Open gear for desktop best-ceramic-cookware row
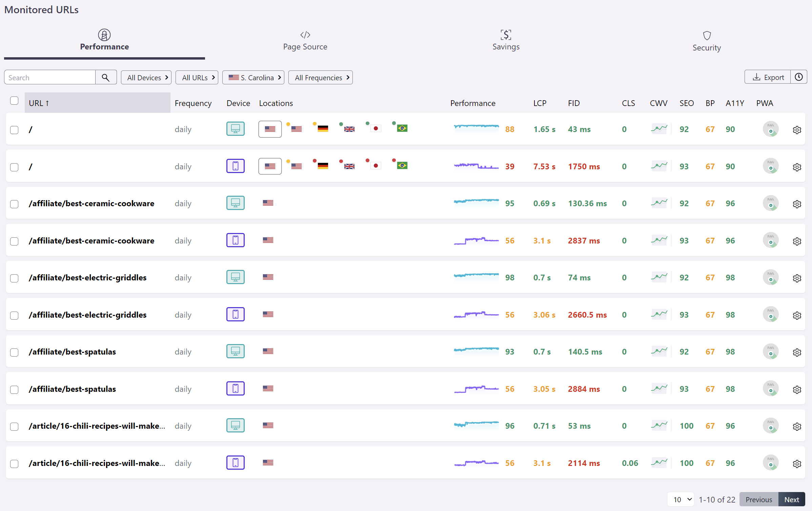812x511 pixels. coord(797,204)
